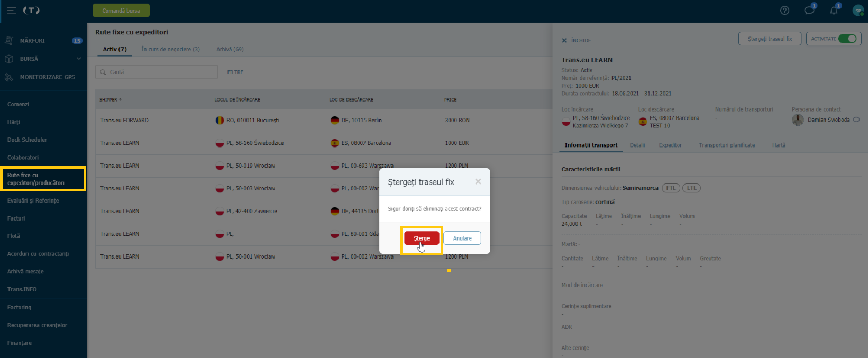
Task: Click the Comandă bursa button
Action: pos(121,11)
